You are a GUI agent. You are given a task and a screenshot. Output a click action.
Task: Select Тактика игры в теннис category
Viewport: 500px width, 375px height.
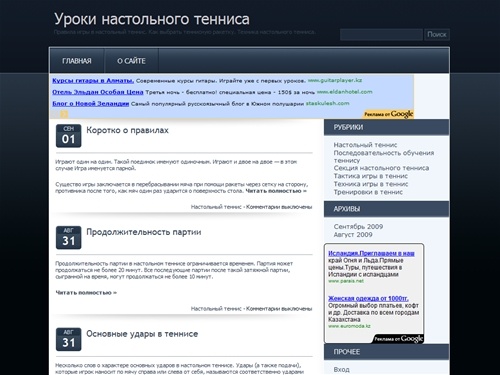(x=371, y=176)
